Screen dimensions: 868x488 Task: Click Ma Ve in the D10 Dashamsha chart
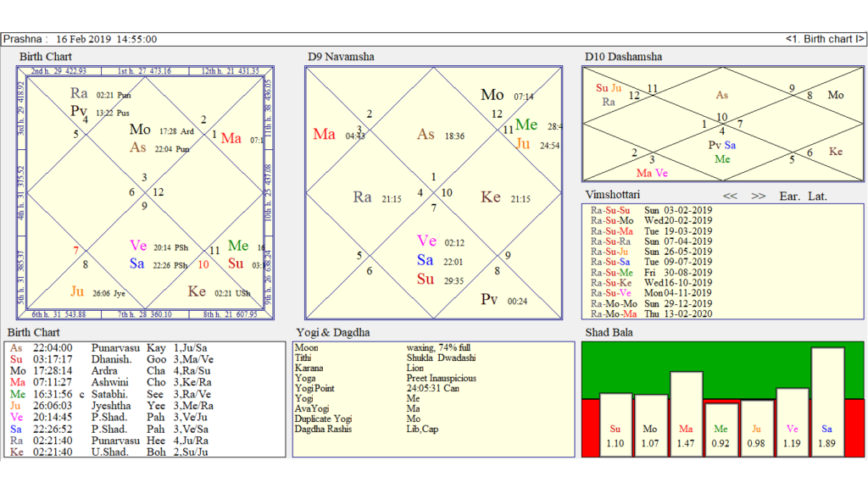pos(652,173)
